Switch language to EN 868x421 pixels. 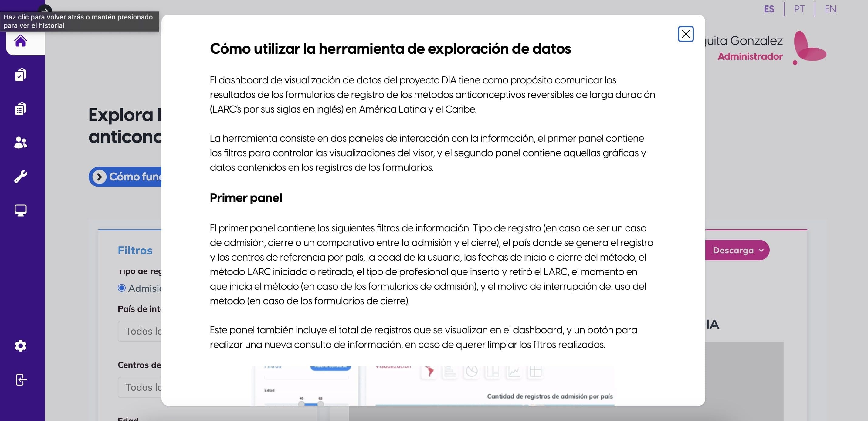click(830, 9)
